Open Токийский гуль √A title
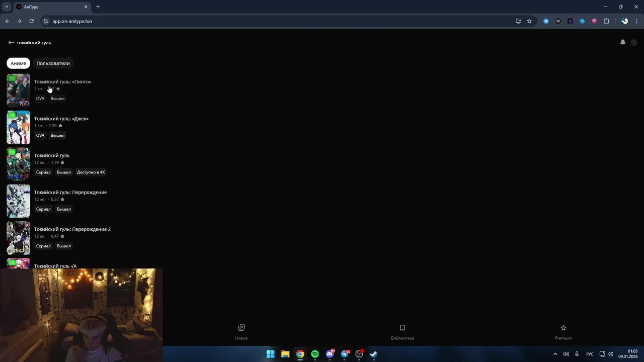This screenshot has height=362, width=644. click(x=55, y=265)
